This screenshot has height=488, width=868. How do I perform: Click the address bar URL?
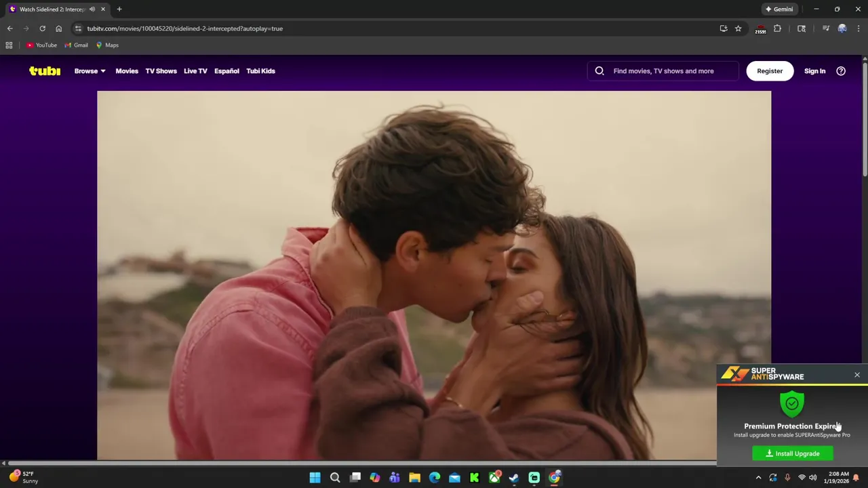[x=184, y=28]
